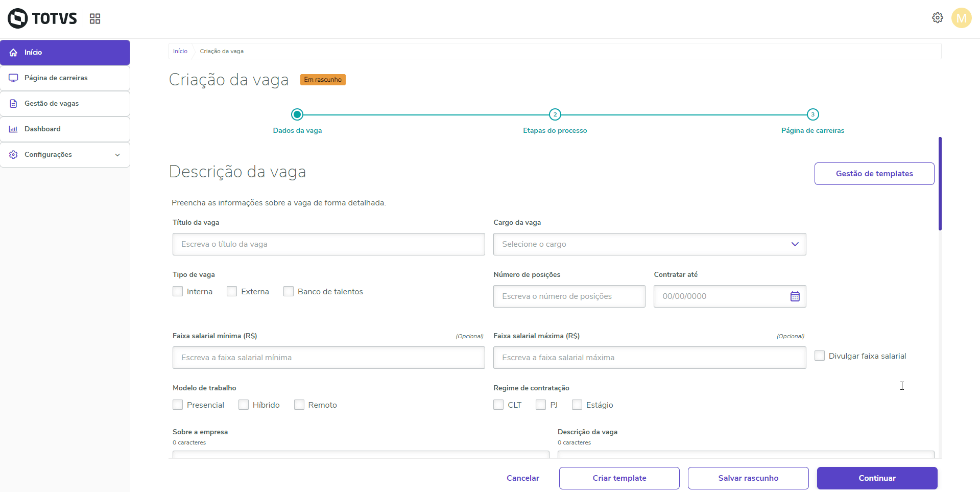Focus the Título da vaga input field

[x=328, y=244]
